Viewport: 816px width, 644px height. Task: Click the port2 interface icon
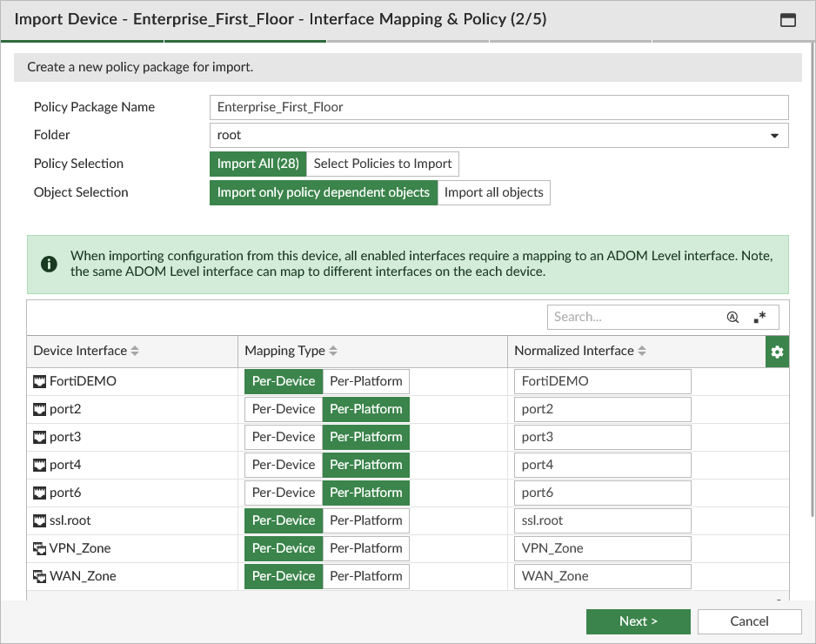point(39,410)
